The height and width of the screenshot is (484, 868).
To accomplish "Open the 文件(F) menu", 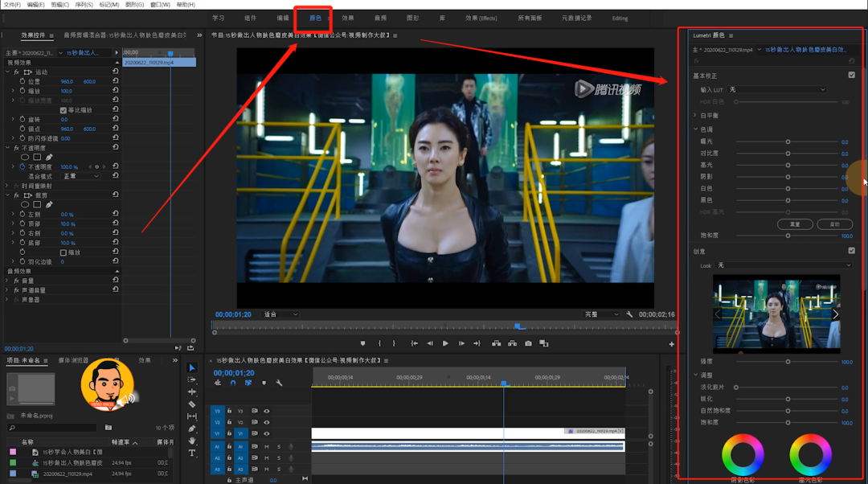I will (x=12, y=5).
